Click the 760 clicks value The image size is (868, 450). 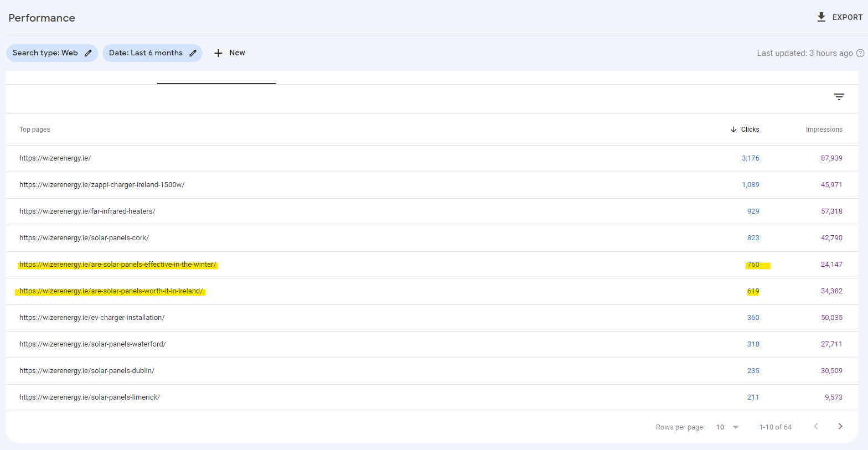click(x=753, y=265)
